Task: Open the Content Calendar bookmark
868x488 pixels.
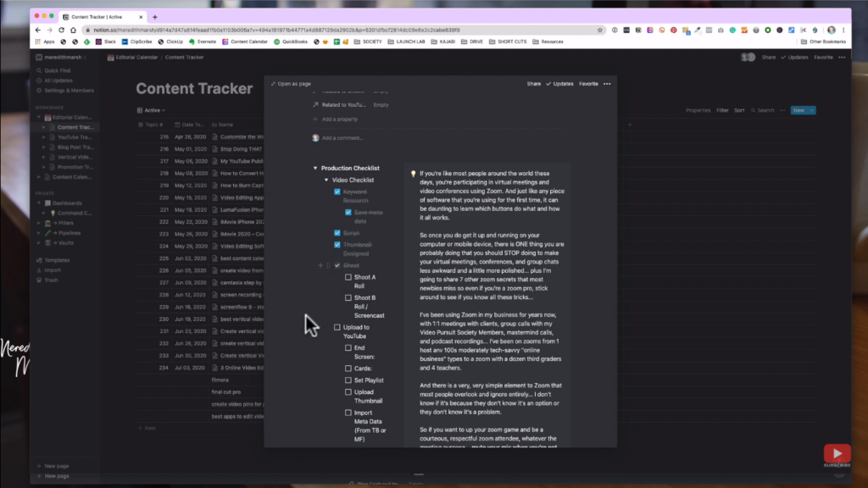Action: (245, 42)
